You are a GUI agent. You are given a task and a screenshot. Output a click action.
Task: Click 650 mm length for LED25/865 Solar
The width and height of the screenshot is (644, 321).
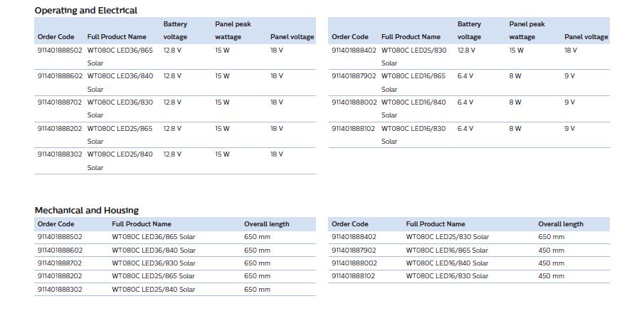coord(257,275)
